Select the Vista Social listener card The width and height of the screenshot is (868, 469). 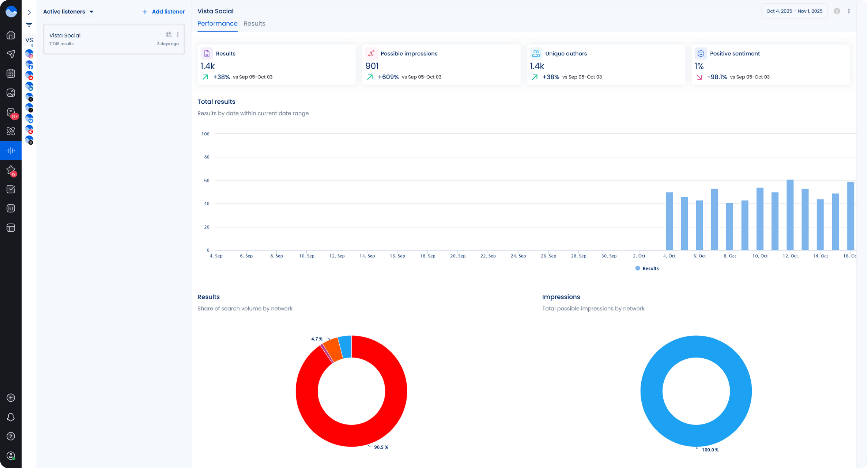[110, 39]
